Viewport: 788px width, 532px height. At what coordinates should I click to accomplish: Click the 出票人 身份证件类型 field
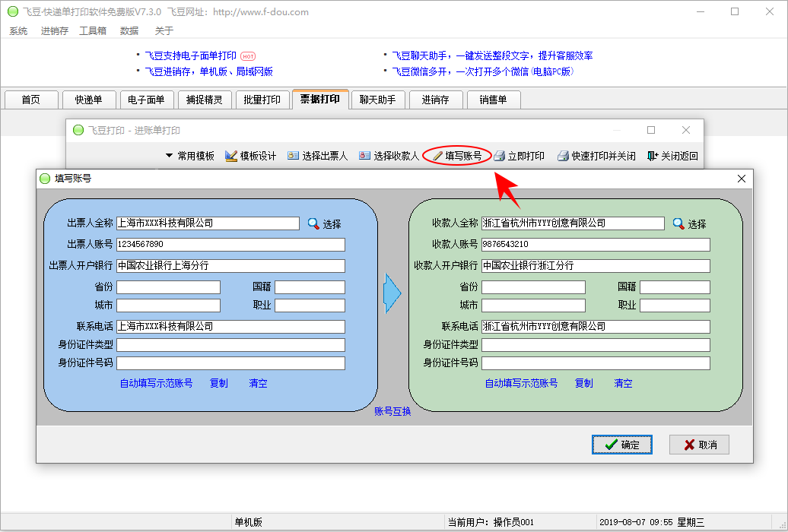[x=230, y=344]
